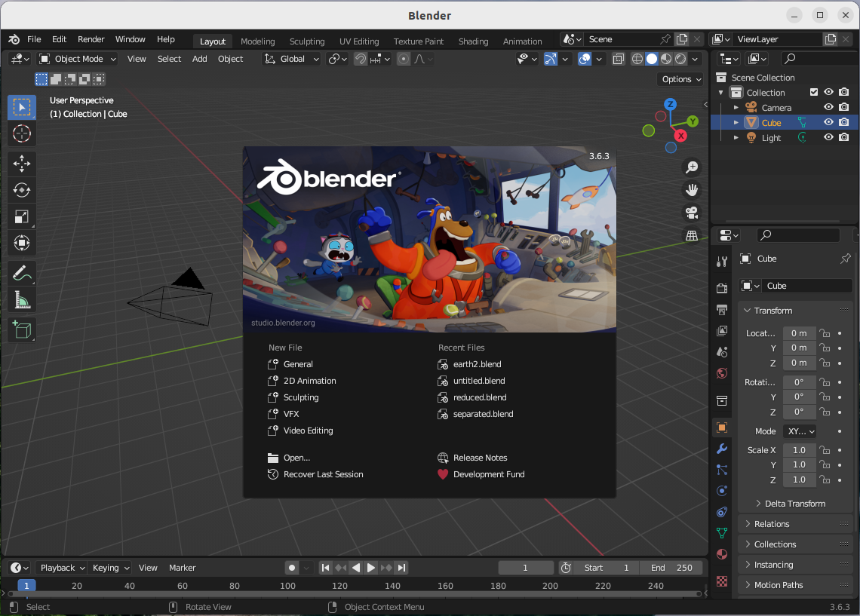Open the Modifiers properties tab
This screenshot has height=616, width=860.
(722, 449)
